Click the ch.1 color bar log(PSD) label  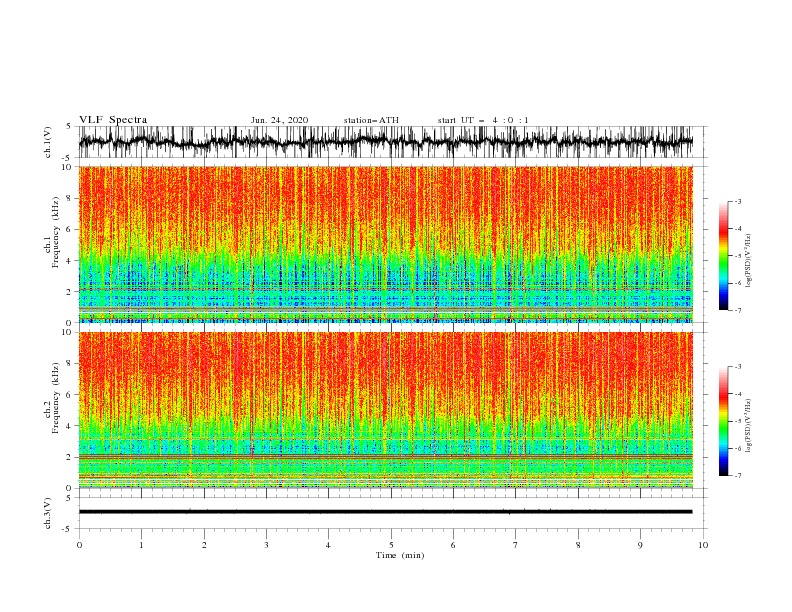[x=748, y=261]
